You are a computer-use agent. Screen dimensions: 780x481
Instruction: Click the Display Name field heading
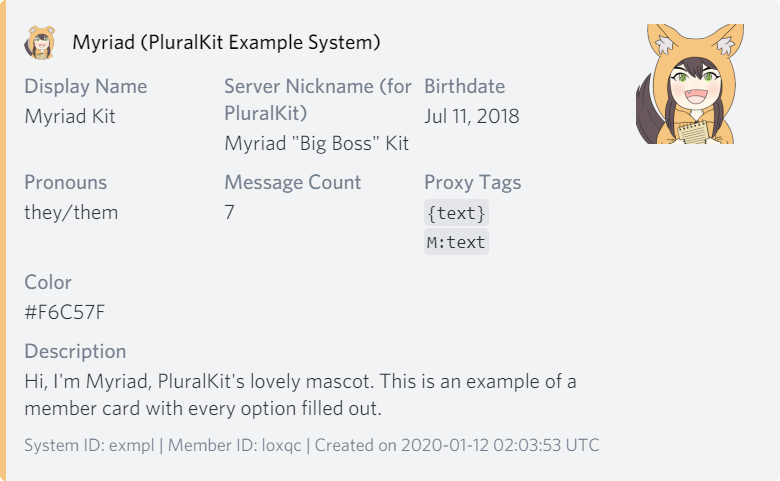tap(85, 86)
